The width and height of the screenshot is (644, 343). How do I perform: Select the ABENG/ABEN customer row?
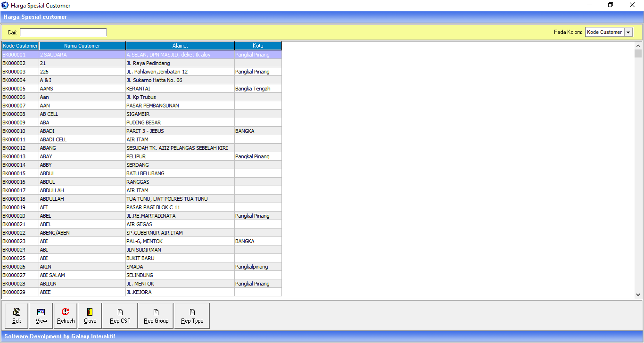pyautogui.click(x=82, y=233)
